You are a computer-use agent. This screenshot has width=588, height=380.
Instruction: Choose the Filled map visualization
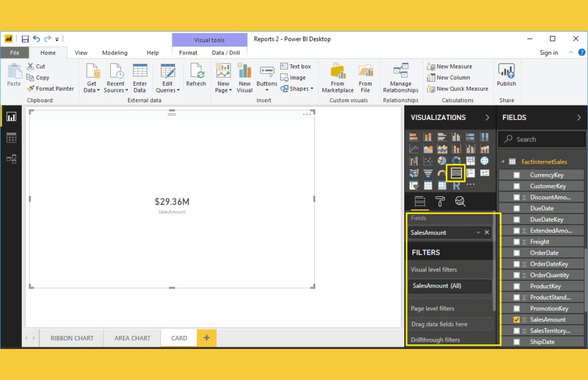[x=413, y=173]
